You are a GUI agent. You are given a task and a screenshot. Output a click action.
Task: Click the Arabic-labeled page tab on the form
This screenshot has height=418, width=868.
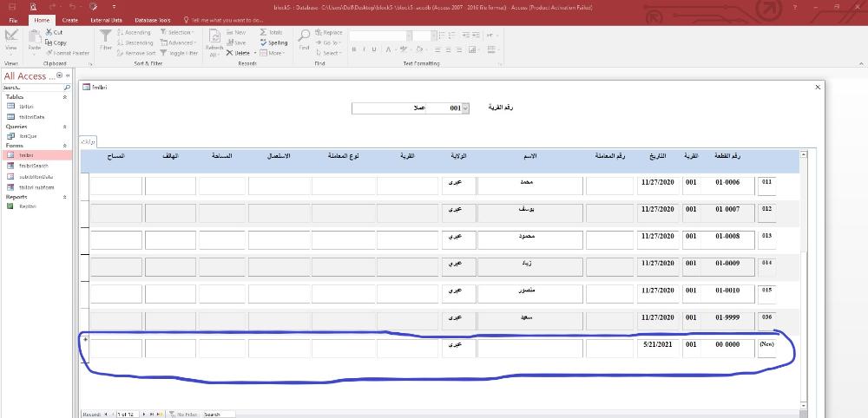pyautogui.click(x=88, y=142)
